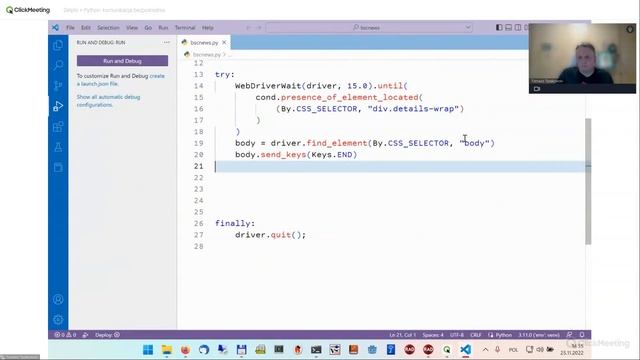Click UTF-8 encoding status item
The width and height of the screenshot is (640, 360).
click(457, 335)
